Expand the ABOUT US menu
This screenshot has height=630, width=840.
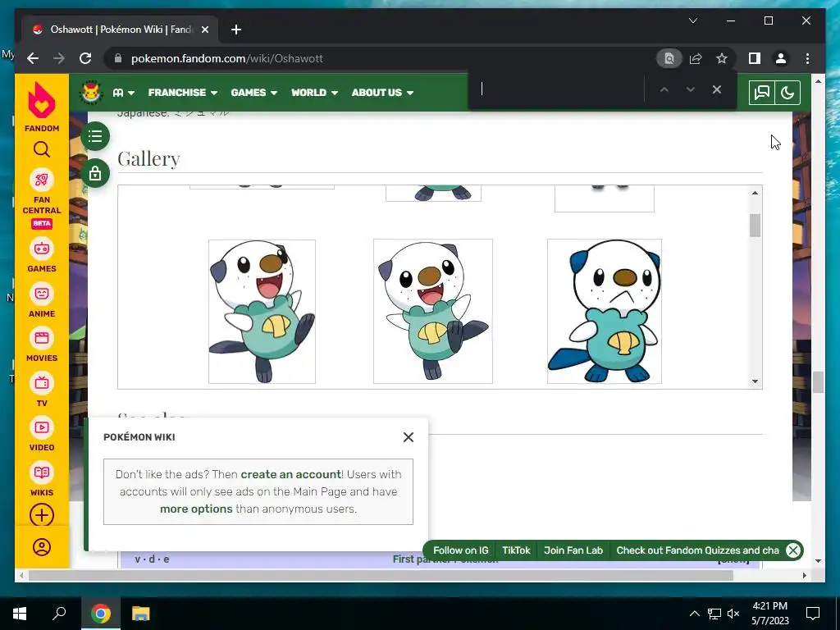click(x=382, y=93)
